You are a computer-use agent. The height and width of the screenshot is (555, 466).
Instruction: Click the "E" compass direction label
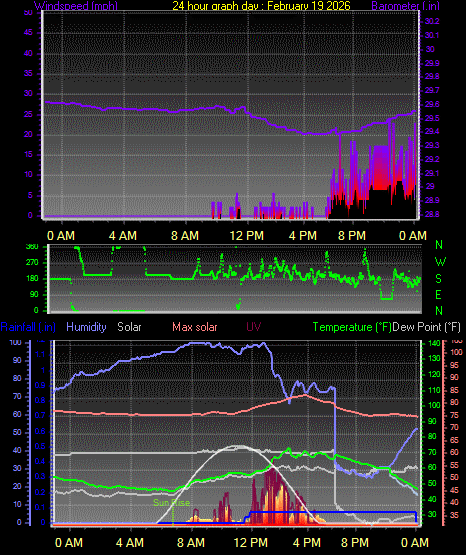438,294
